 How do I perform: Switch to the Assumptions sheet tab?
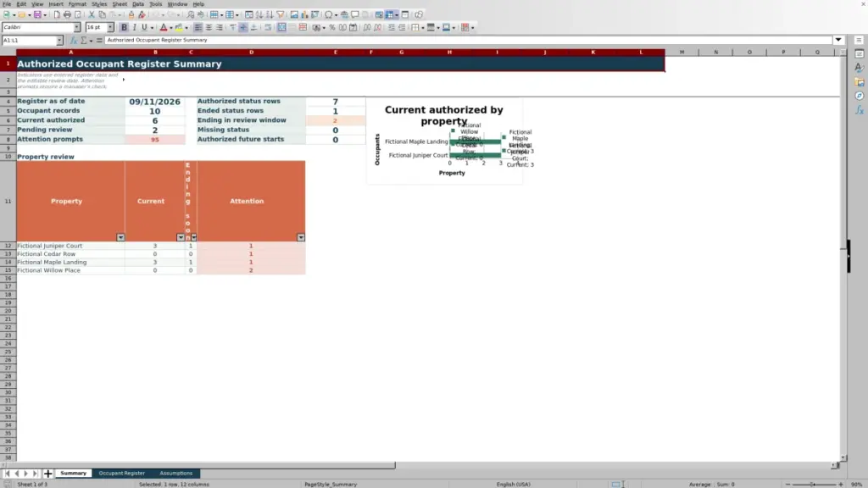click(176, 474)
